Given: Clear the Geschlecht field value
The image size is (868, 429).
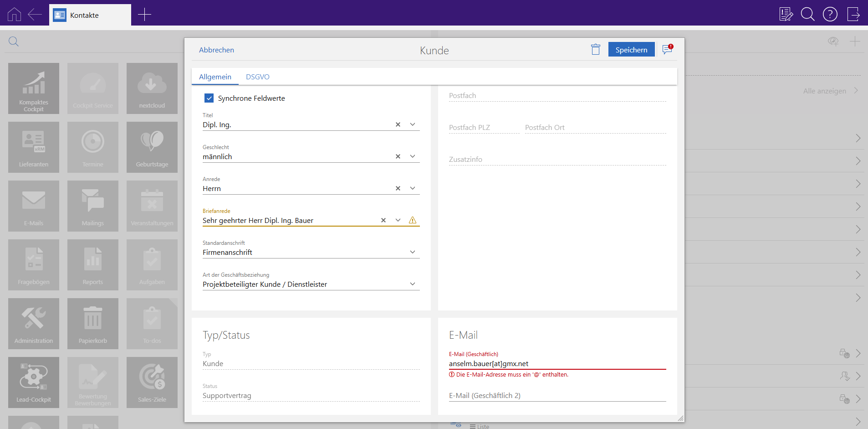Looking at the screenshot, I should tap(398, 156).
